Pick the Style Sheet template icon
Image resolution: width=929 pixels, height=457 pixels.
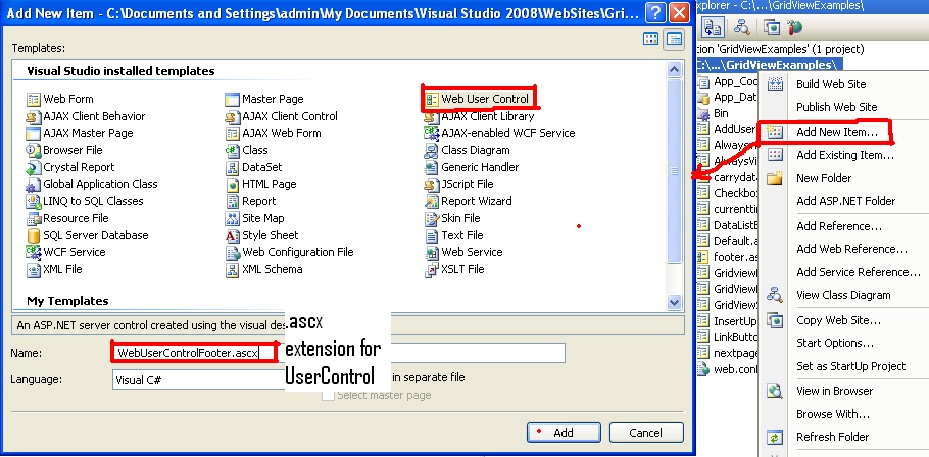pyautogui.click(x=232, y=235)
